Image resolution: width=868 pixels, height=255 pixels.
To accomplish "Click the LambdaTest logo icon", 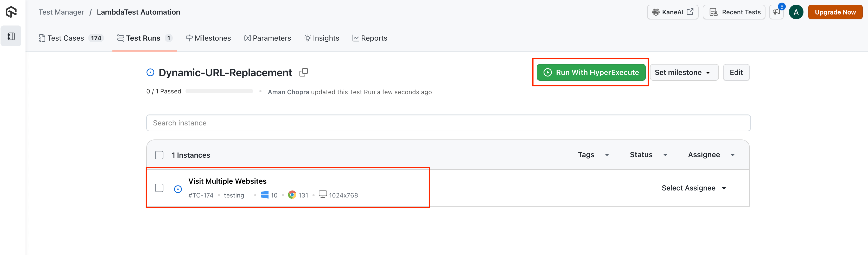I will (x=11, y=12).
